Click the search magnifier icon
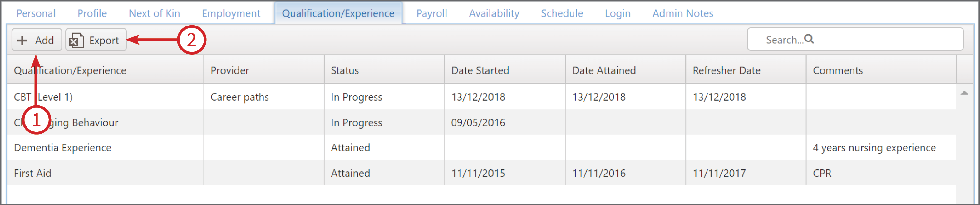The width and height of the screenshot is (980, 205). coord(809,39)
